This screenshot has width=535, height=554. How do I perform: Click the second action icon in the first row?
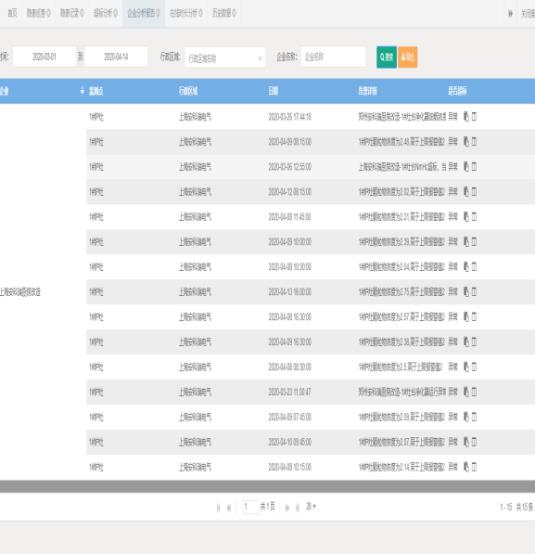474,116
